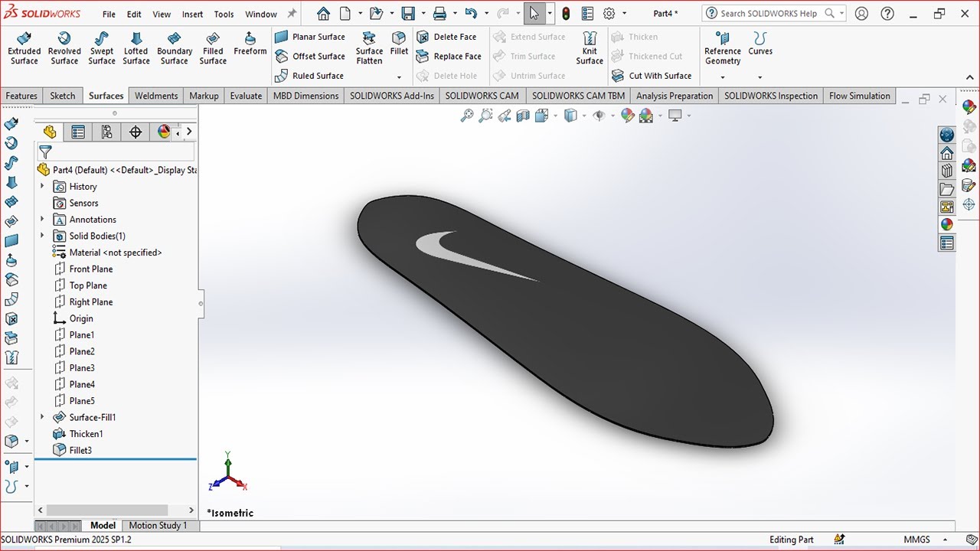Viewport: 980px width, 551px height.
Task: Open the Insert menu
Action: point(192,14)
